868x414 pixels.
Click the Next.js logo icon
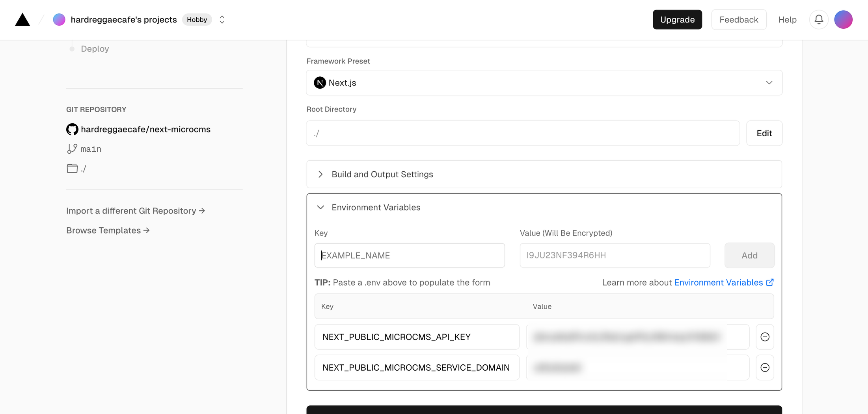pyautogui.click(x=320, y=83)
